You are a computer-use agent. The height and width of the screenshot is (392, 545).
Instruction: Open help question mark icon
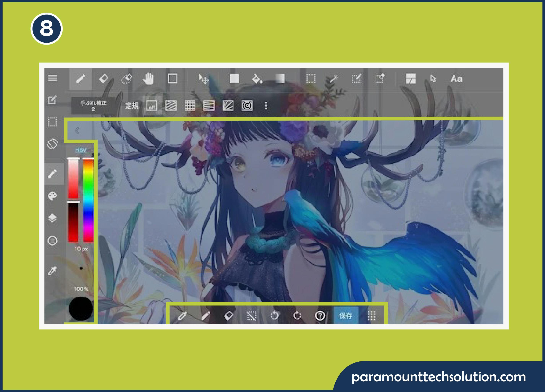[320, 315]
